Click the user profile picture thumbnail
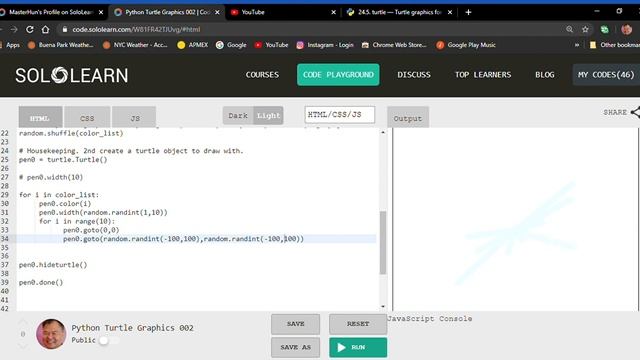640x360 pixels. click(x=51, y=334)
